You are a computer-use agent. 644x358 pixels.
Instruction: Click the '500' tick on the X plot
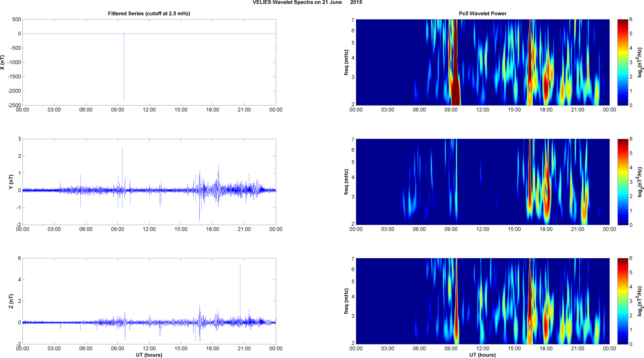click(16, 19)
